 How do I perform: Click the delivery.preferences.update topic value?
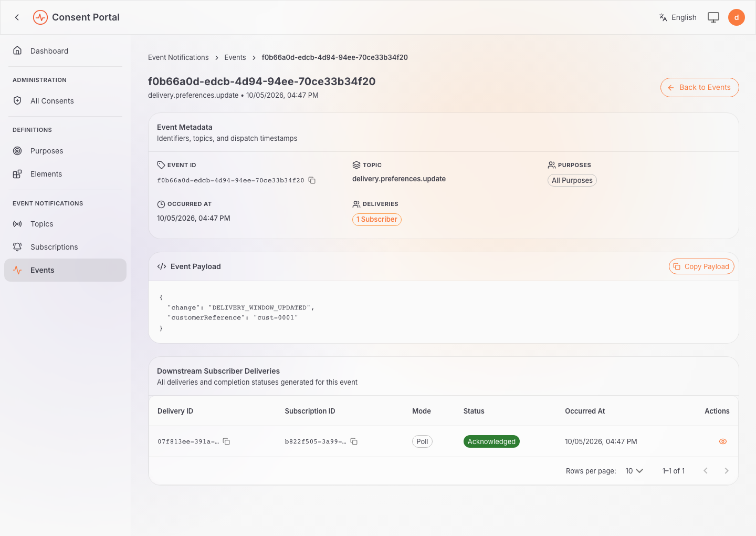click(x=399, y=179)
